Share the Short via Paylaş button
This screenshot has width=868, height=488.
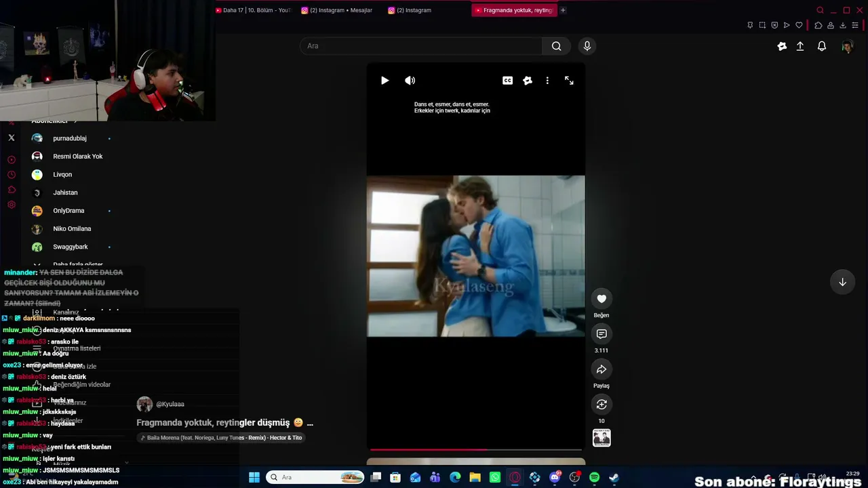coord(601,369)
